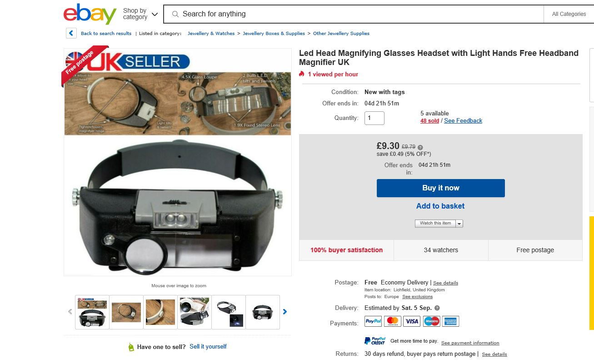
Task: Click the back arrow beside search results
Action: (x=71, y=33)
